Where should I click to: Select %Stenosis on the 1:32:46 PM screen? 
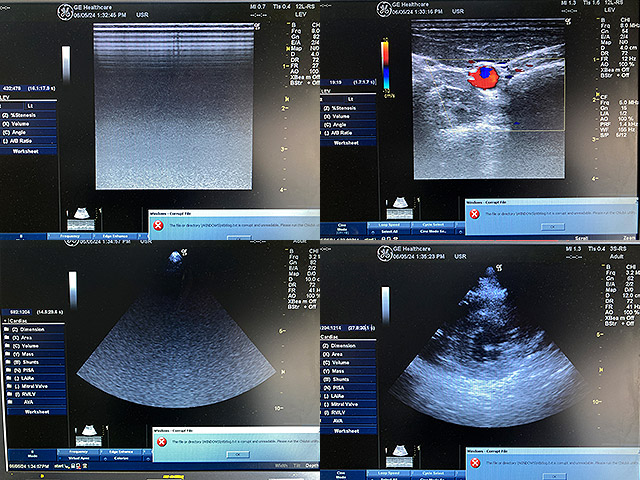[x=28, y=116]
